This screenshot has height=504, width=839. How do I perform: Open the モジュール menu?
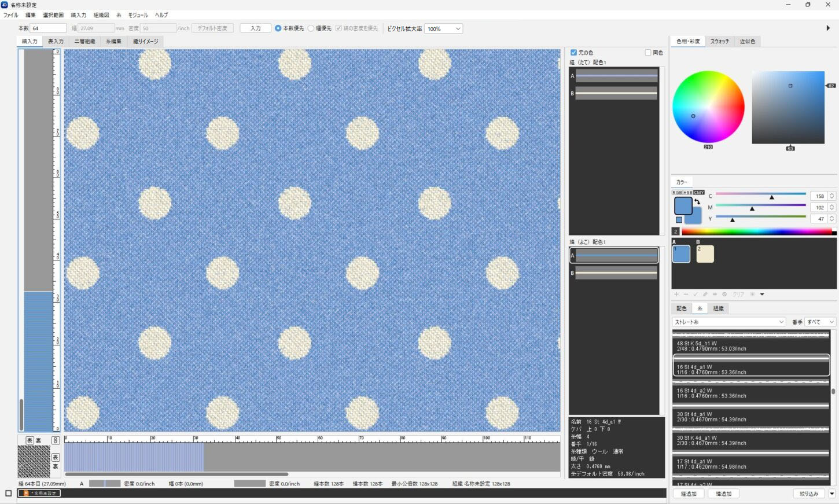coord(138,15)
